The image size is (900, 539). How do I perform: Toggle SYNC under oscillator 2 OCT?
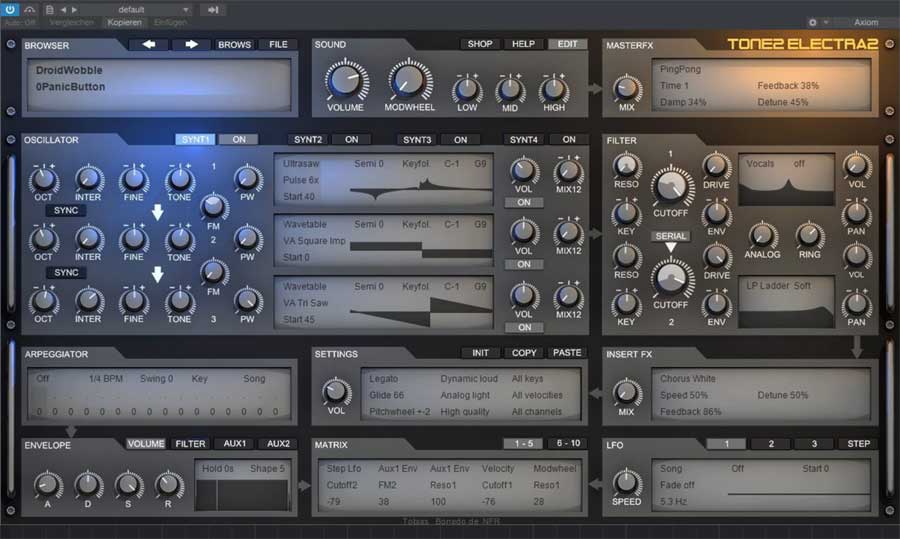(66, 273)
